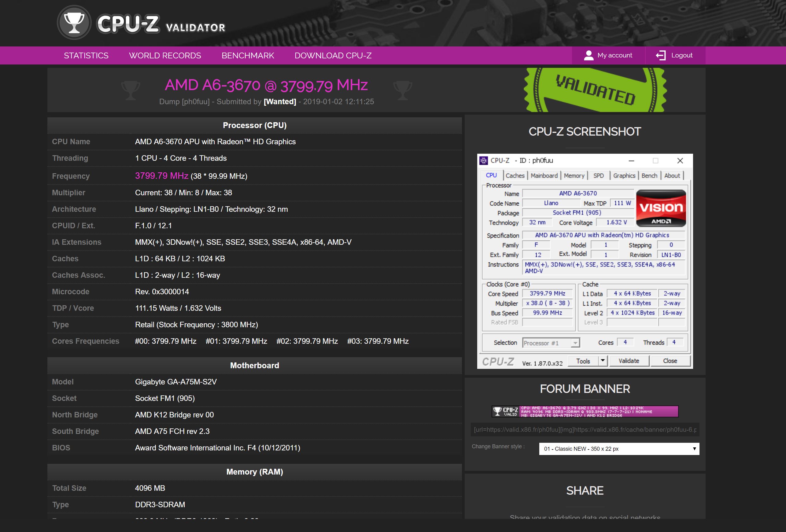Click the 3799.79 MHz frequency value
Screen dimensions: 786x532
click(x=162, y=176)
